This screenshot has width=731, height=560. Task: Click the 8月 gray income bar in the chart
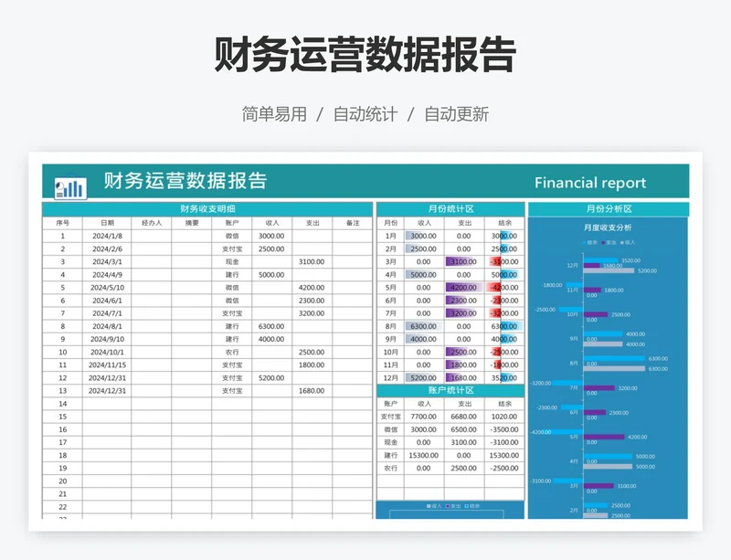614,369
